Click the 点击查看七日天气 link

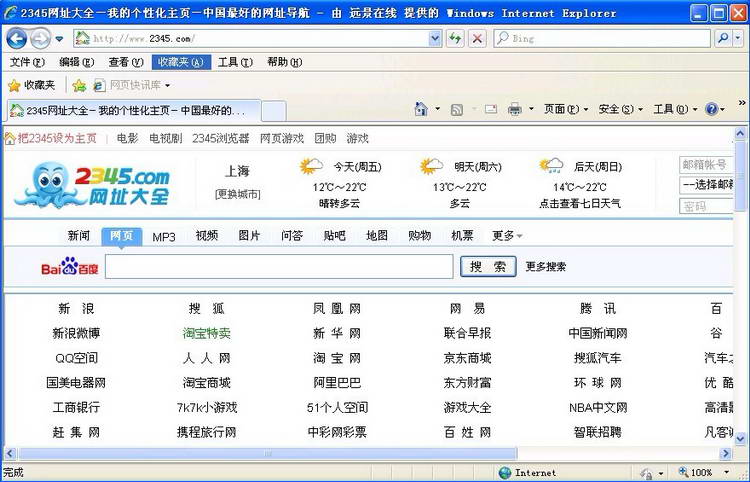tap(580, 204)
